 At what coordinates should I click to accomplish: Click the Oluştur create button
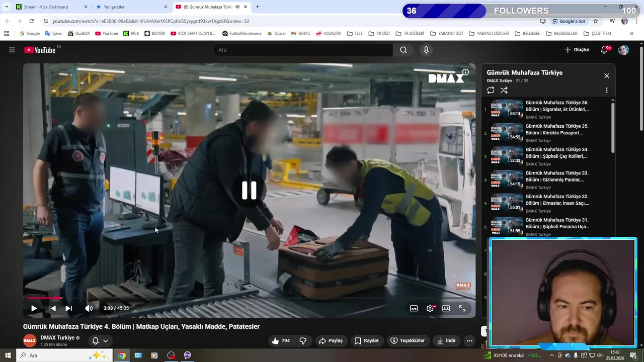[x=577, y=50]
